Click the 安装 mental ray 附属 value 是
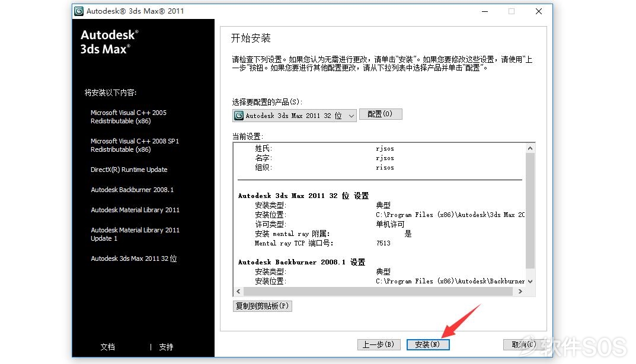The width and height of the screenshot is (636, 364). point(408,234)
